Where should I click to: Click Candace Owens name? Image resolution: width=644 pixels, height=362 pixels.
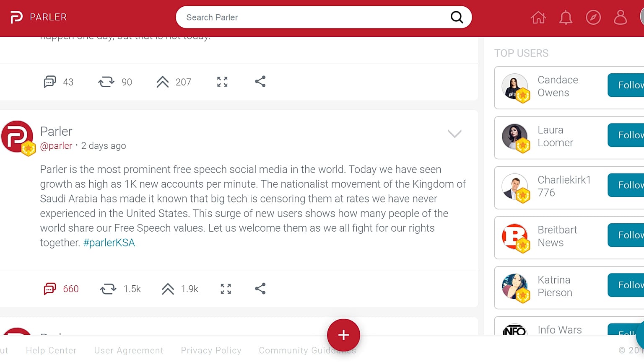558,86
